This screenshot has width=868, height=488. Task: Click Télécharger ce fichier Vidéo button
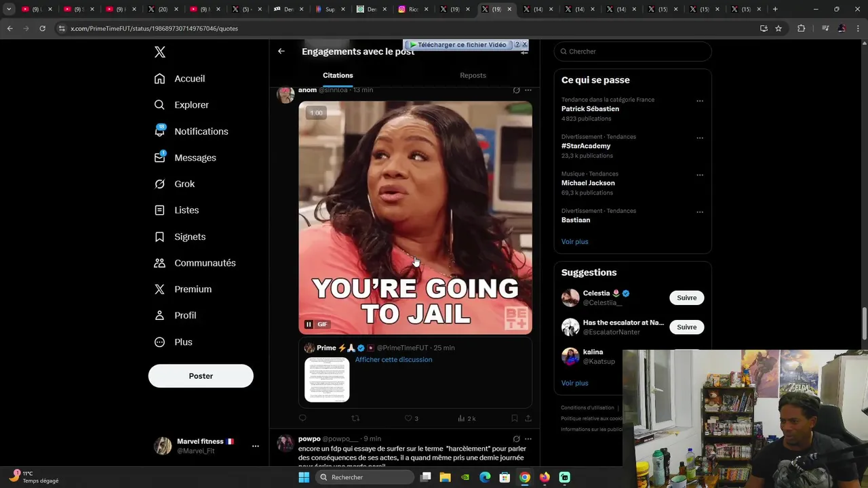tap(457, 45)
